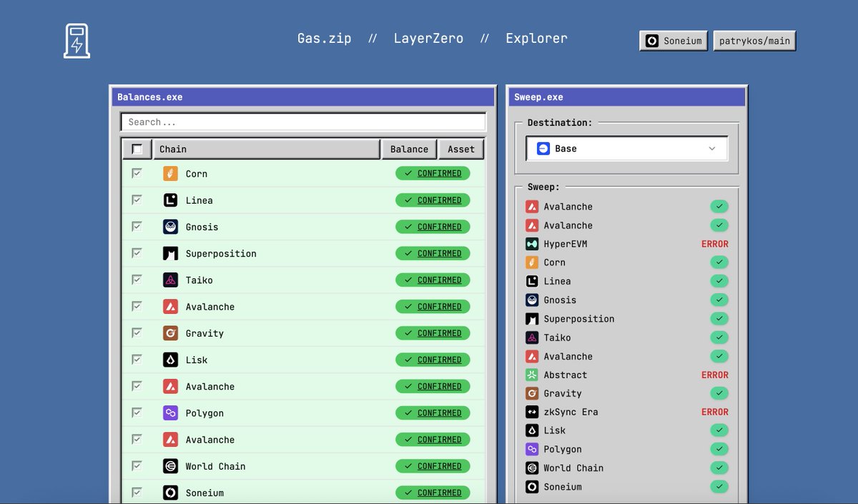Viewport: 858px width, 504px height.
Task: Toggle the Superposition row checkbox
Action: (x=137, y=252)
